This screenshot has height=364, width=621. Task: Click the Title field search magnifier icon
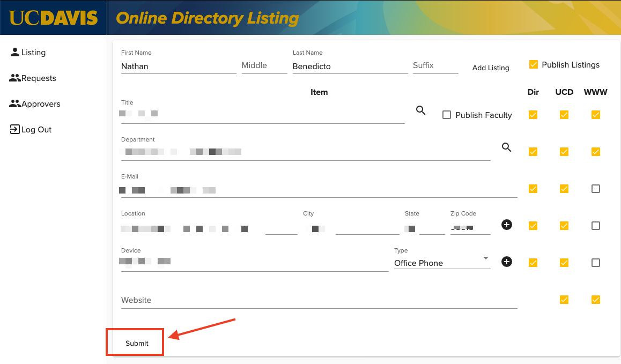click(421, 110)
